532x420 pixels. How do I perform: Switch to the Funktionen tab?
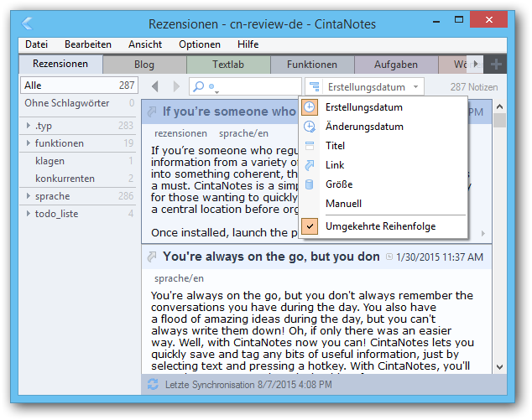(312, 65)
